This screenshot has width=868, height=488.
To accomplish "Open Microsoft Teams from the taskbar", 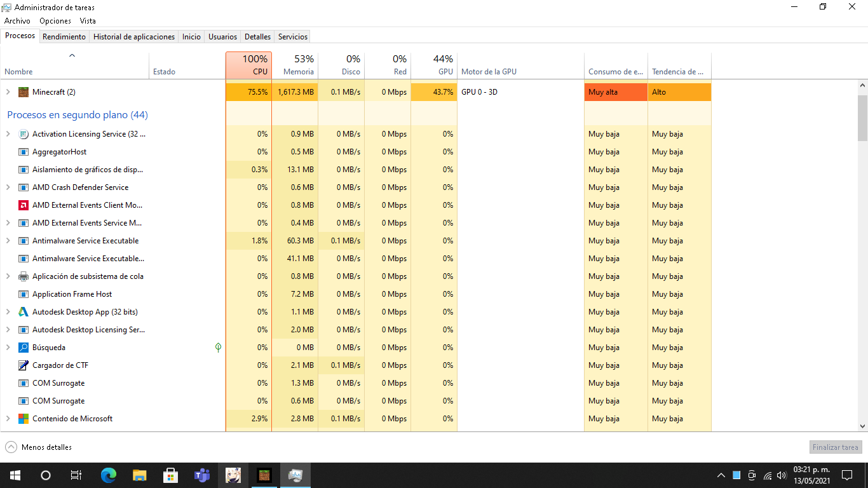I will coord(201,475).
